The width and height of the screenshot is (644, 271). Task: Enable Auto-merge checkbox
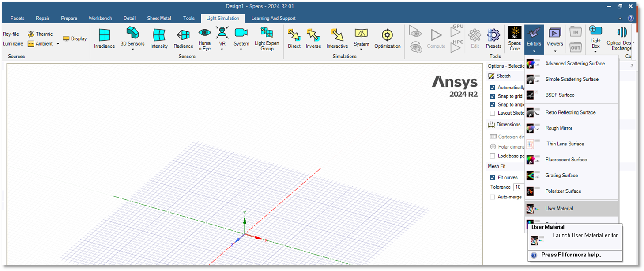pos(493,197)
